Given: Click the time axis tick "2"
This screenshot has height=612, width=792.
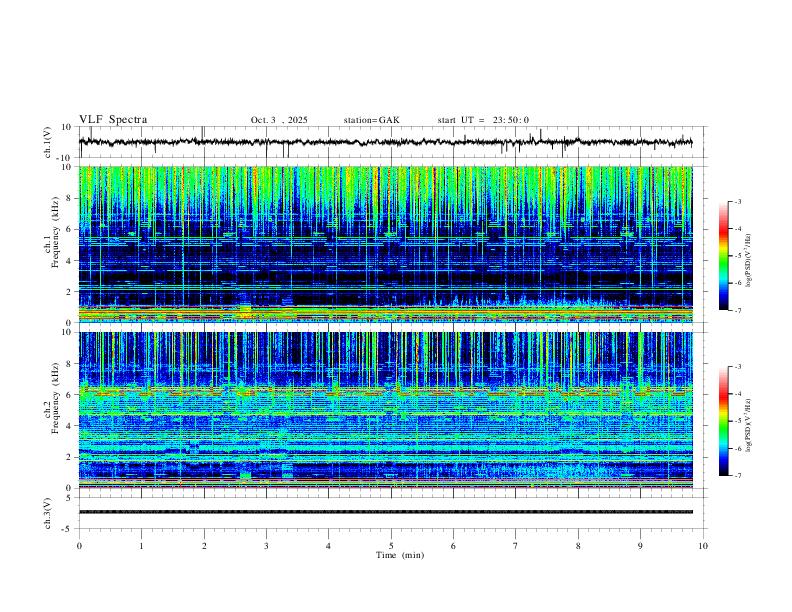Looking at the screenshot, I should point(204,546).
